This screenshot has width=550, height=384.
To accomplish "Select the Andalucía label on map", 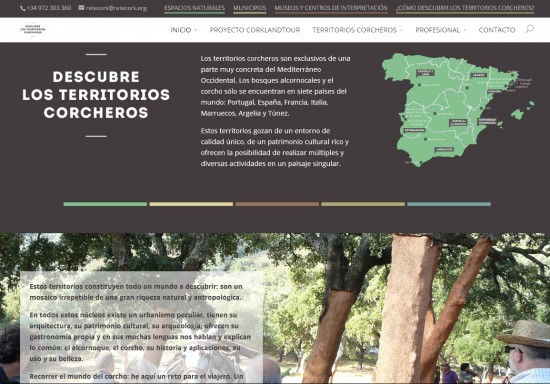I will (x=444, y=149).
